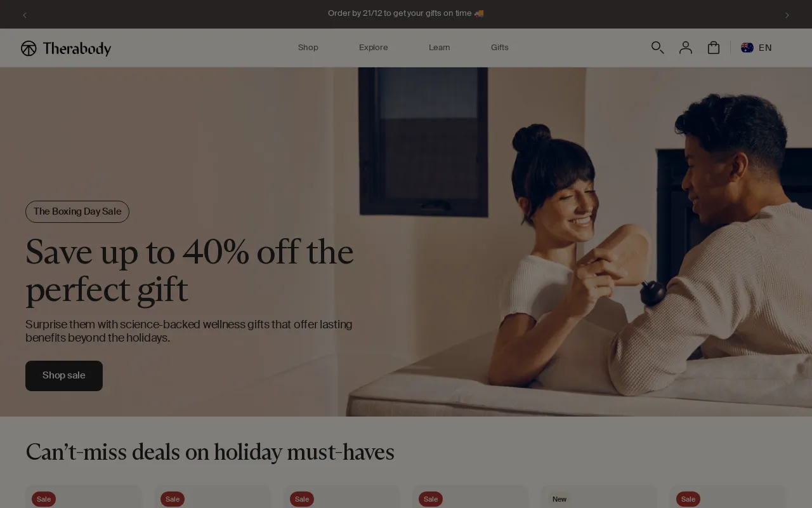Click The Boxing Day Sale pill label
812x508 pixels.
tap(77, 211)
